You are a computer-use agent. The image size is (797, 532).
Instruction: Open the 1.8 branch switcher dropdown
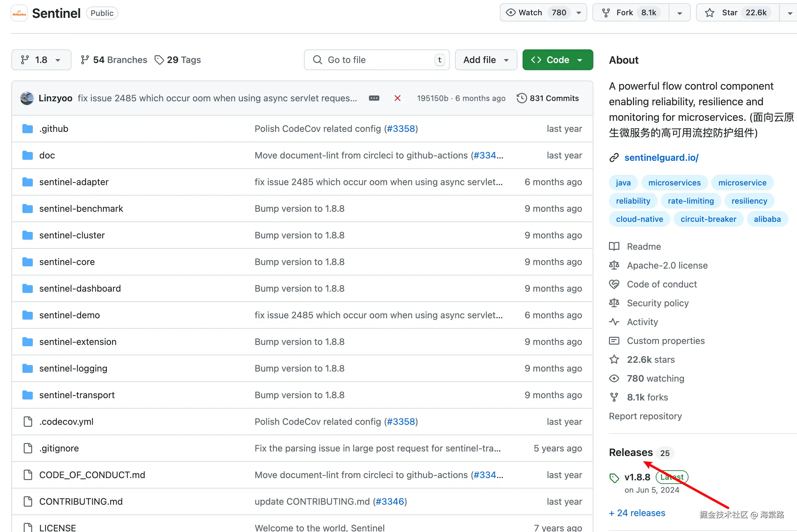tap(41, 60)
